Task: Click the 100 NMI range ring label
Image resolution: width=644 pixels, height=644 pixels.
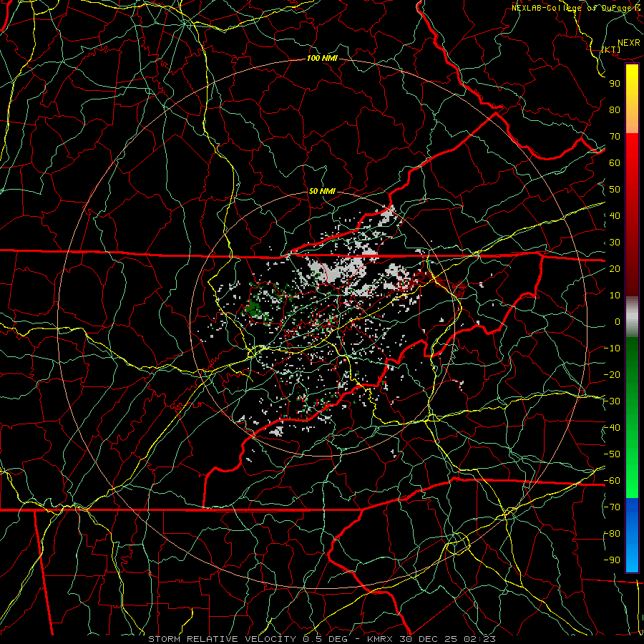Action: click(x=322, y=59)
